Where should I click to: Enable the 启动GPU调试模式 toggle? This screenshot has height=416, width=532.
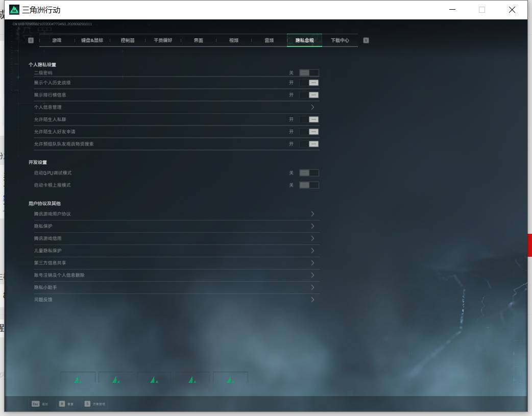click(309, 173)
